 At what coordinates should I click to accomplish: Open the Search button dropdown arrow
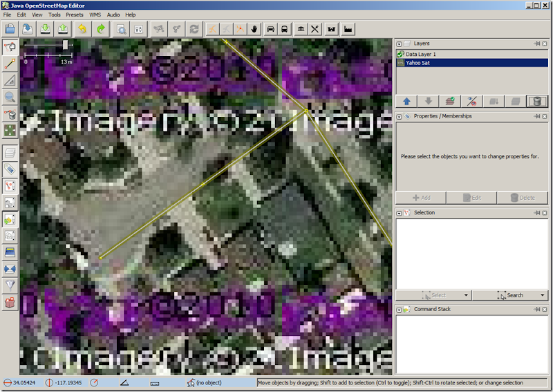tap(543, 295)
